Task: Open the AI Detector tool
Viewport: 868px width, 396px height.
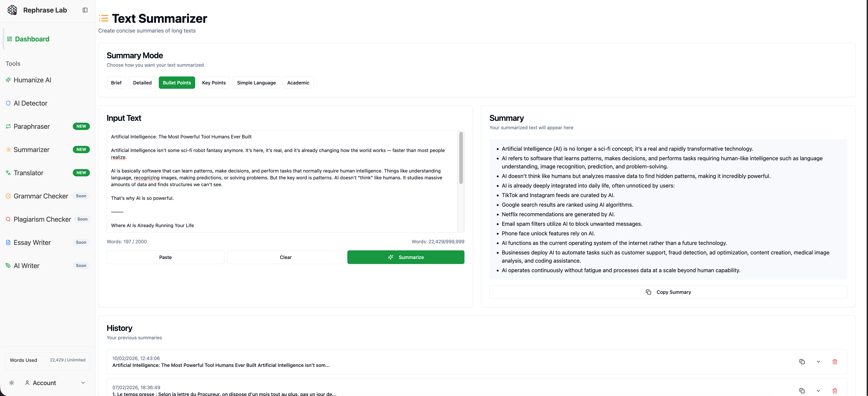Action: coord(30,103)
